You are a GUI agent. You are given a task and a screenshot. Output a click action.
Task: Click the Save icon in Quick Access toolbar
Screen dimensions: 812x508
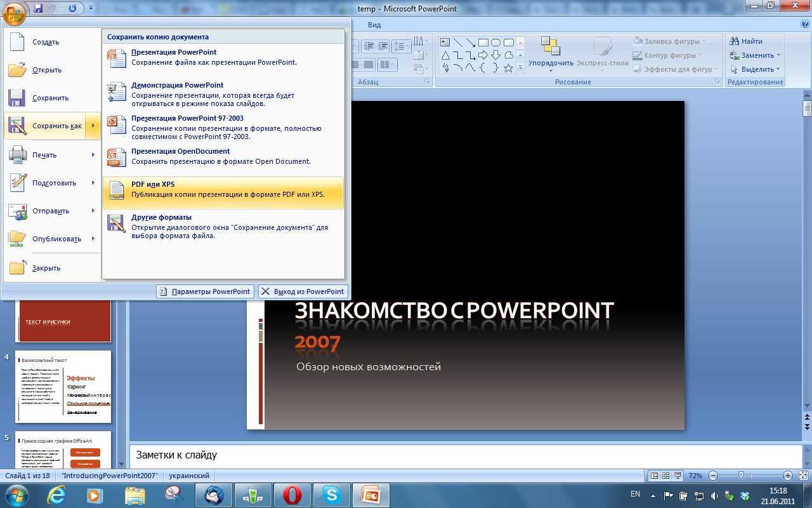(x=39, y=8)
